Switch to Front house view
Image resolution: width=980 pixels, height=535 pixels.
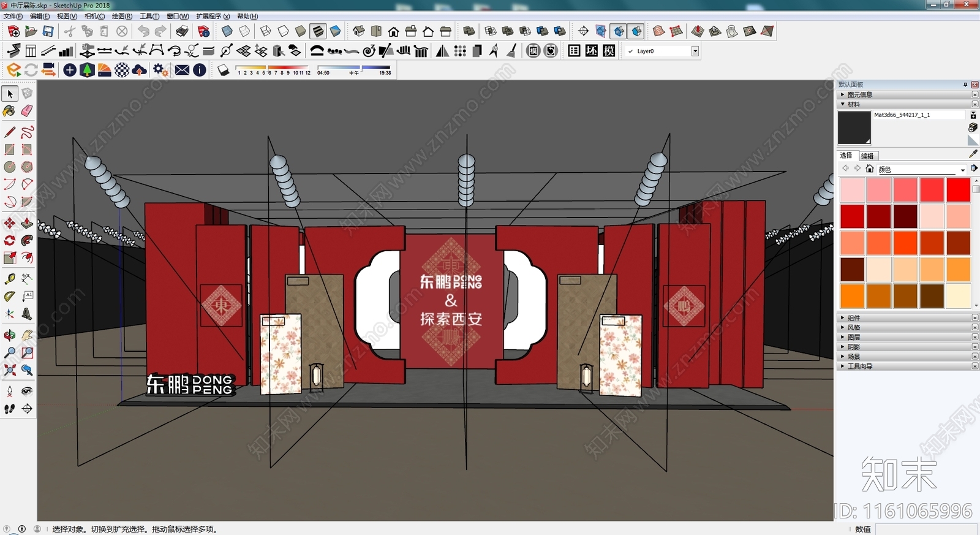[x=394, y=31]
